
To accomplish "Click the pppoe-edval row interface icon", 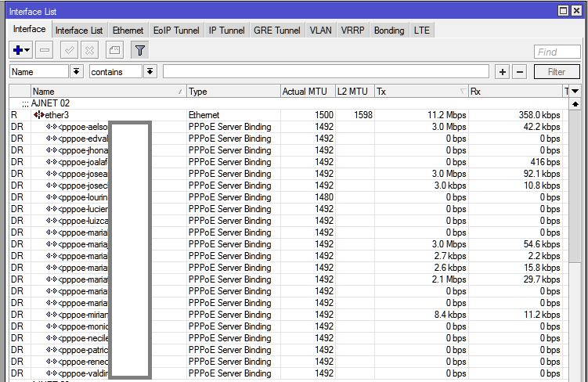I will (x=52, y=139).
